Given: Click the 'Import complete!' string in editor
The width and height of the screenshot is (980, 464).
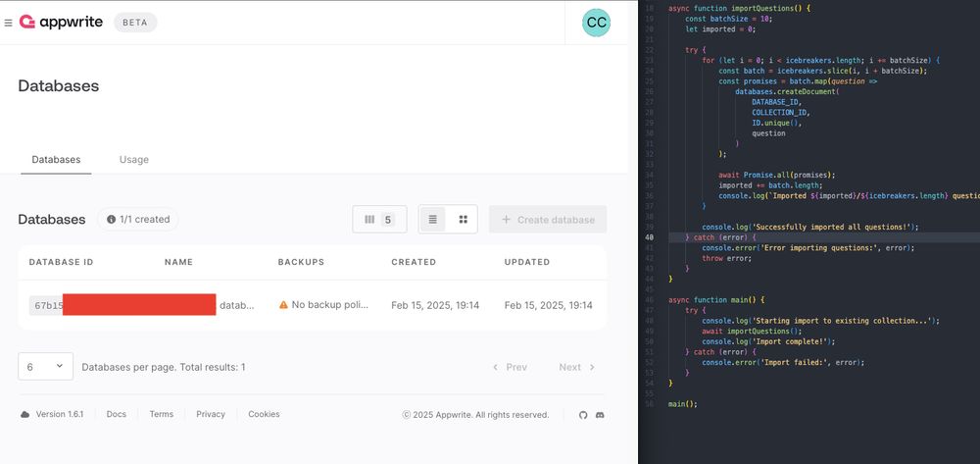Looking at the screenshot, I should pyautogui.click(x=794, y=341).
